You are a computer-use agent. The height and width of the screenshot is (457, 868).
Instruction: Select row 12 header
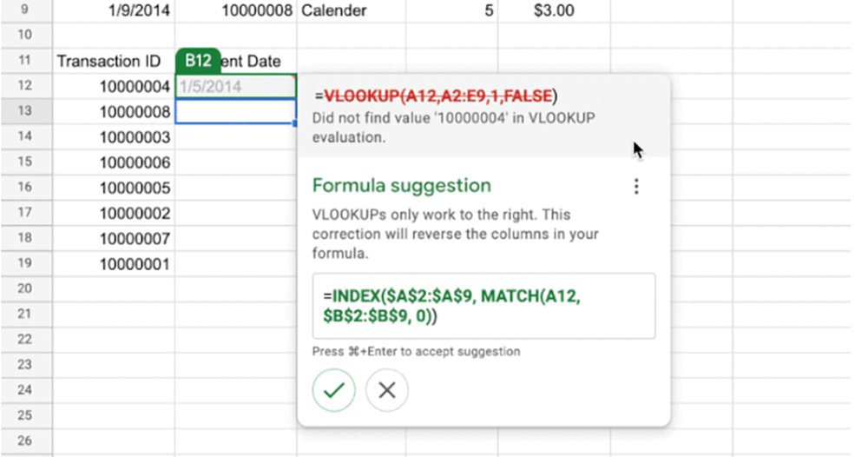click(26, 86)
